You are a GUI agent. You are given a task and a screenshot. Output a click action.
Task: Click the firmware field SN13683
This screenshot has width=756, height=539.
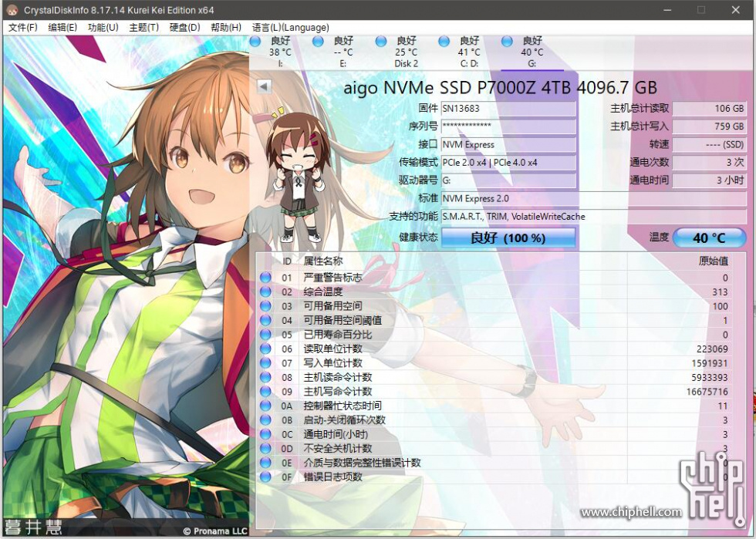click(x=508, y=109)
